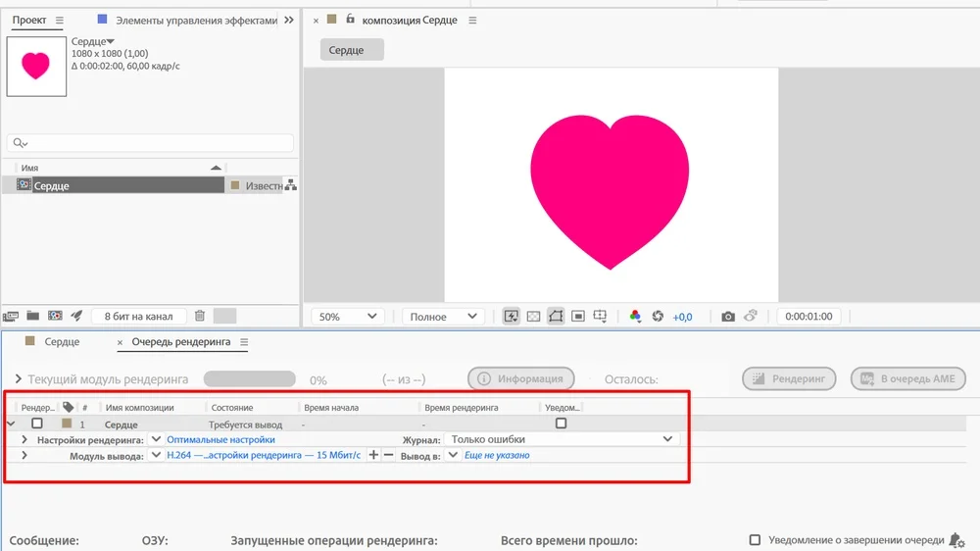
Task: Click the project search input field
Action: click(x=150, y=142)
